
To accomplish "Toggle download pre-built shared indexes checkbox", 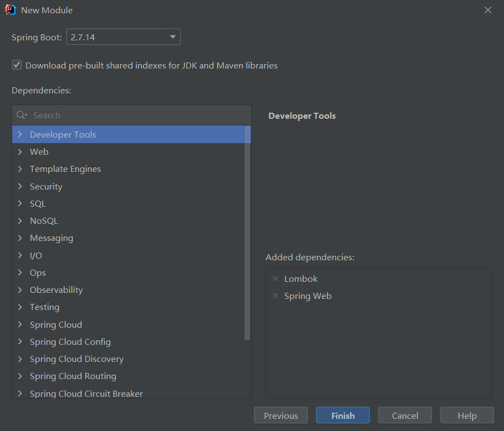I will click(x=17, y=65).
